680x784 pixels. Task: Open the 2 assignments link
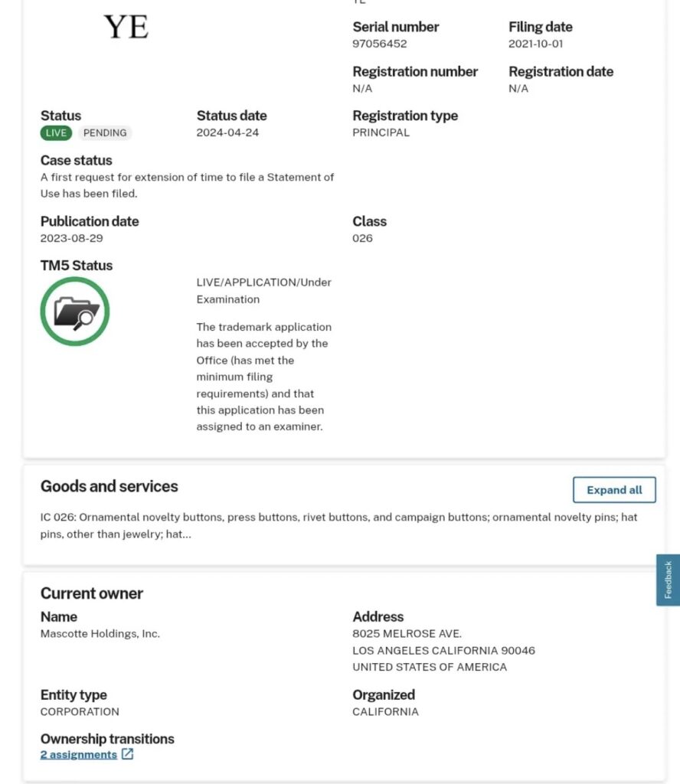tap(79, 754)
